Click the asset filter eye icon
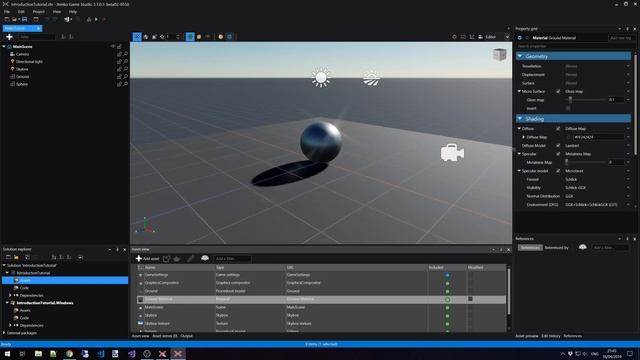 (205, 258)
